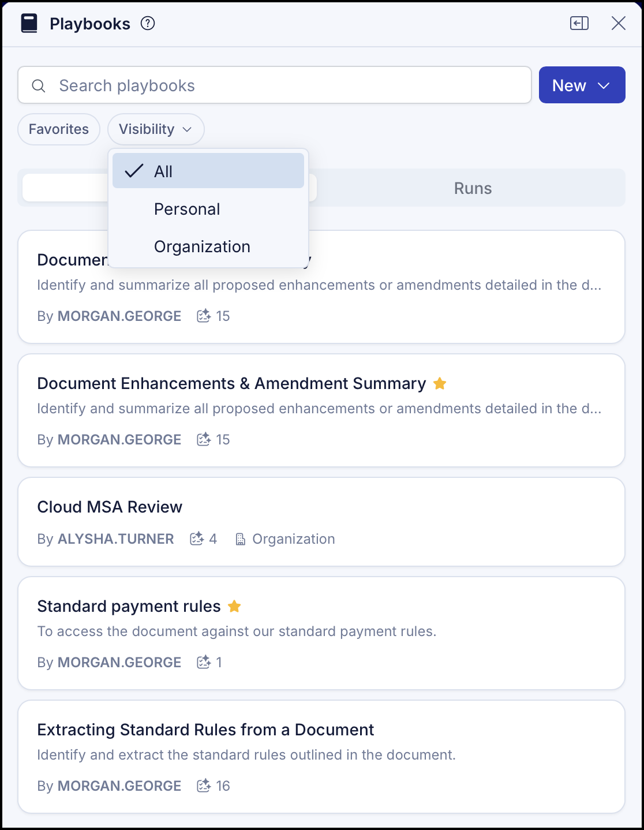Click the runs icon beside 16
Screen dimensions: 644x830
(204, 786)
